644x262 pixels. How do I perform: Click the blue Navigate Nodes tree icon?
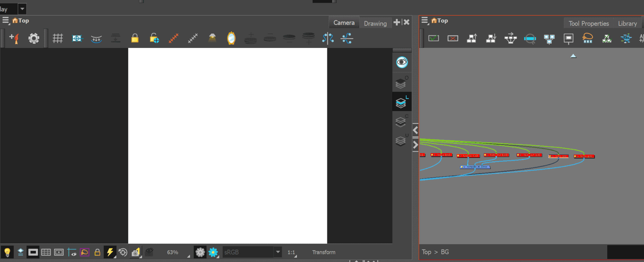549,39
